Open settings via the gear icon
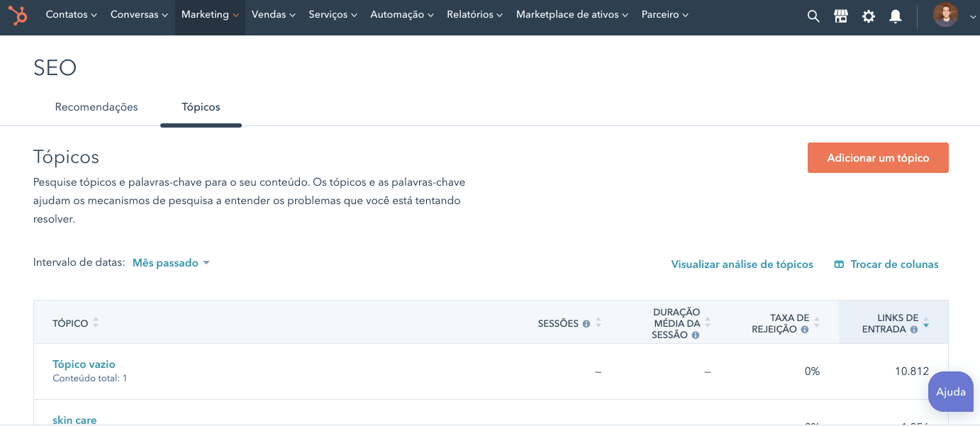The width and height of the screenshot is (980, 426). pyautogui.click(x=868, y=16)
